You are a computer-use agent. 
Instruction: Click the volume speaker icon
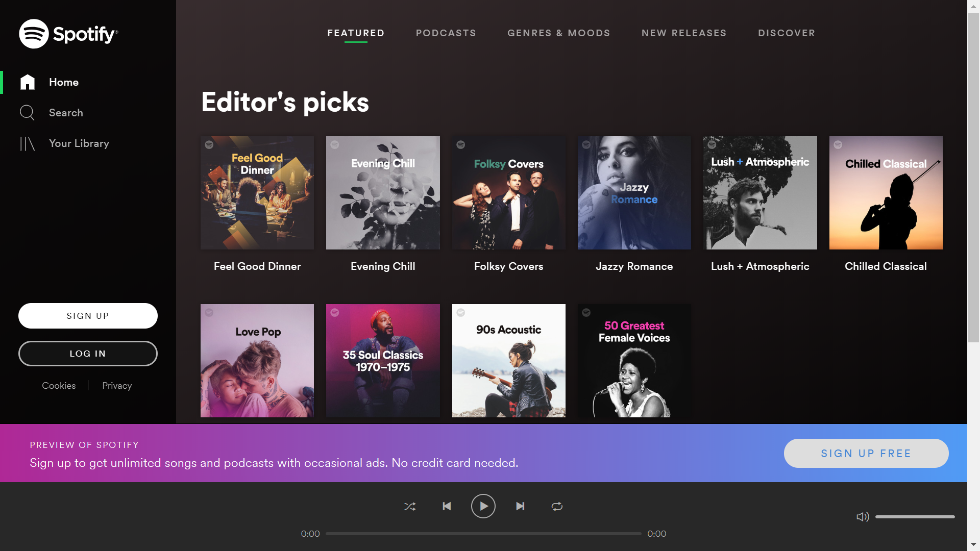[x=862, y=516]
